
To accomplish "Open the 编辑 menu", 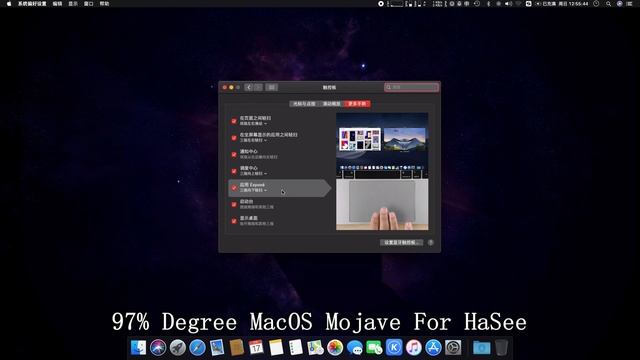I will pos(57,4).
